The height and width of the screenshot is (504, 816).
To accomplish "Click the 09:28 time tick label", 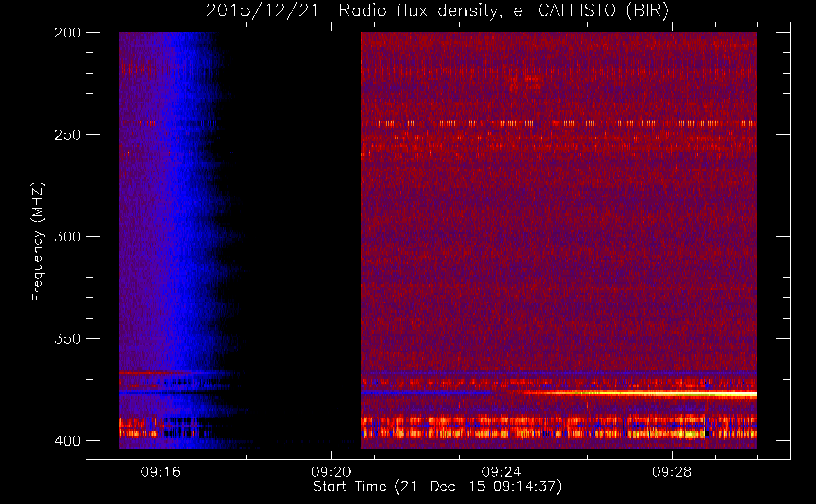I will 672,472.
